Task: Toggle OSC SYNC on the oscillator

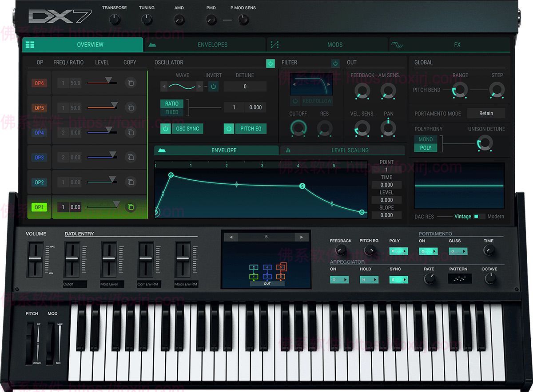Action: click(x=165, y=128)
